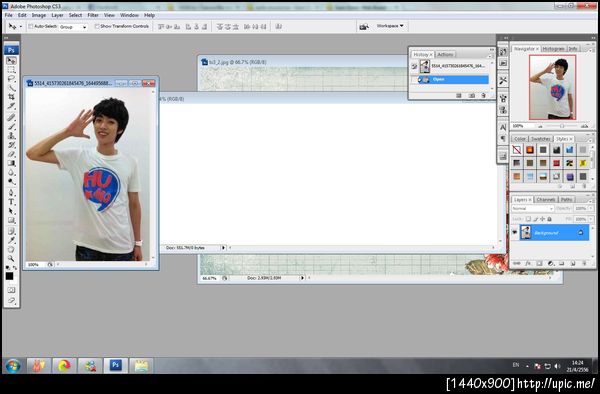Select the Hand tool
The image size is (600, 394).
[x=11, y=250]
